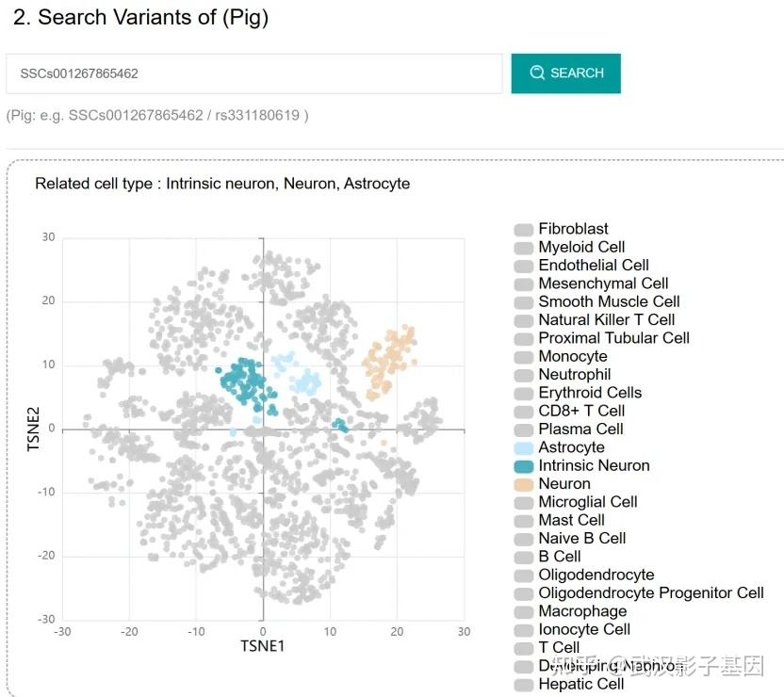784x697 pixels.
Task: Select the Proximal Tubular Cell legend label
Action: coord(613,338)
